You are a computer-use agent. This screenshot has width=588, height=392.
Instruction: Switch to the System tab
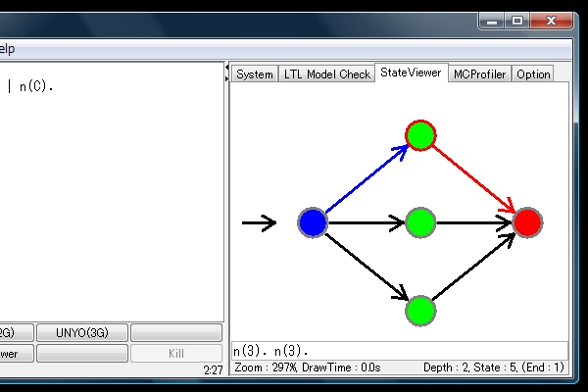click(255, 74)
